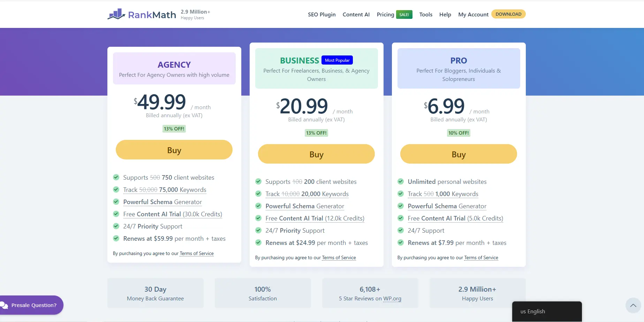Image resolution: width=644 pixels, height=322 pixels.
Task: Click checkmark beside Agency Schema Generator
Action: point(116,202)
